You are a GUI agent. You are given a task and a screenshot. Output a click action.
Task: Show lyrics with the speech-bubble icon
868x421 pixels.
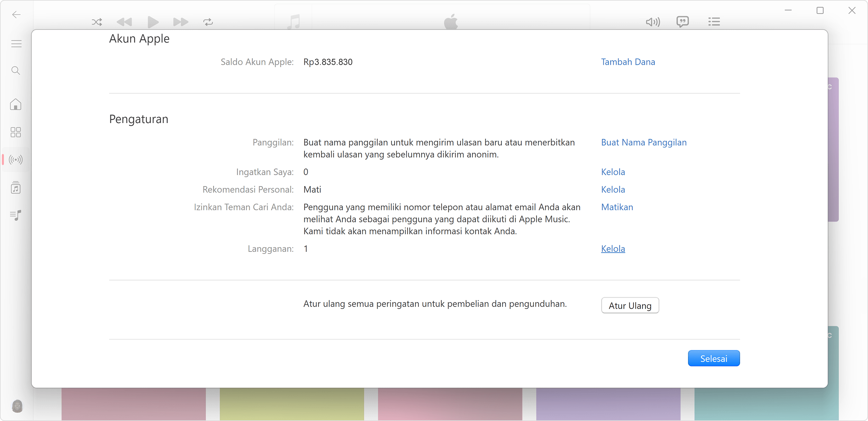(683, 22)
